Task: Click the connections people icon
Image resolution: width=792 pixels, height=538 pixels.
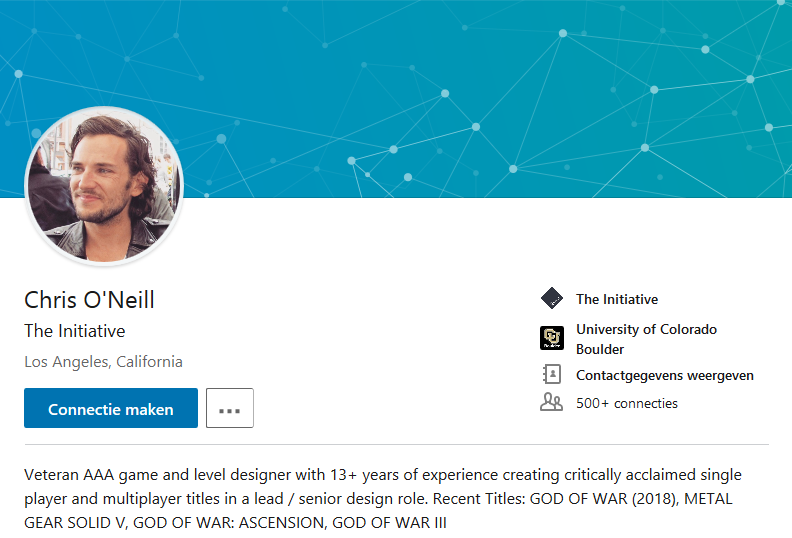Action: click(551, 403)
